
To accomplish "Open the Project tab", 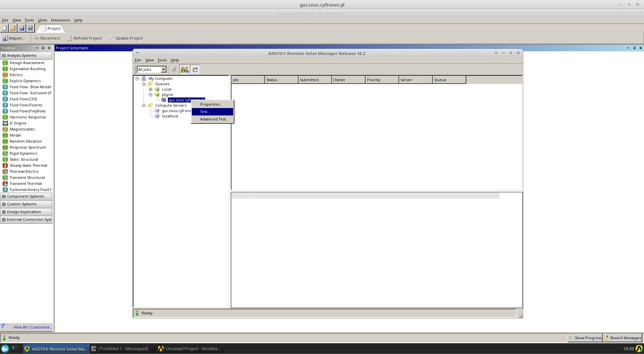I will [51, 29].
